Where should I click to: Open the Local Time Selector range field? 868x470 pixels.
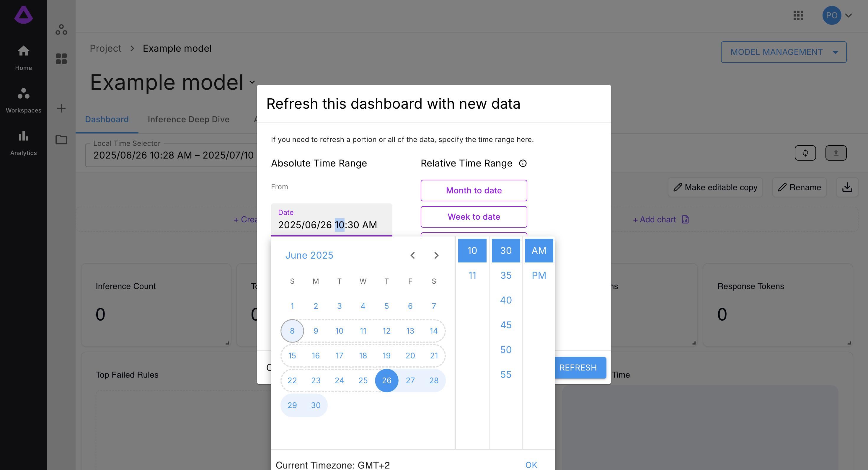pyautogui.click(x=171, y=155)
